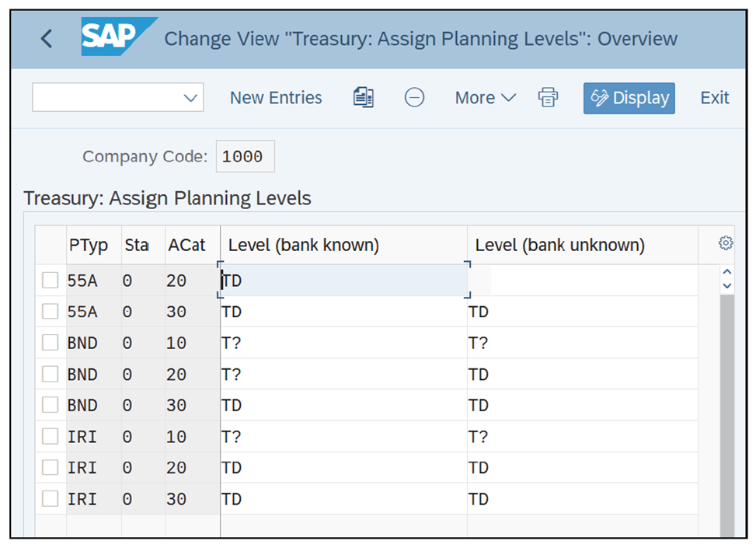Open the table settings gear
756x548 pixels.
pos(725,243)
